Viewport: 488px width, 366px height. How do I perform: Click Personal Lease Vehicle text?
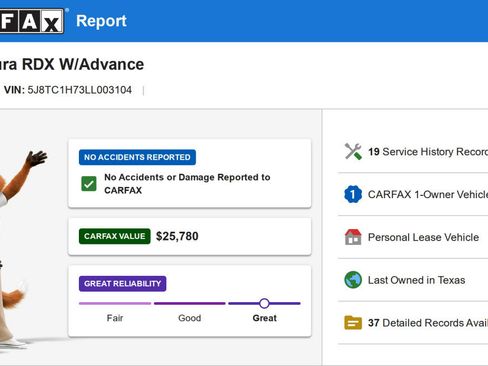click(x=423, y=237)
